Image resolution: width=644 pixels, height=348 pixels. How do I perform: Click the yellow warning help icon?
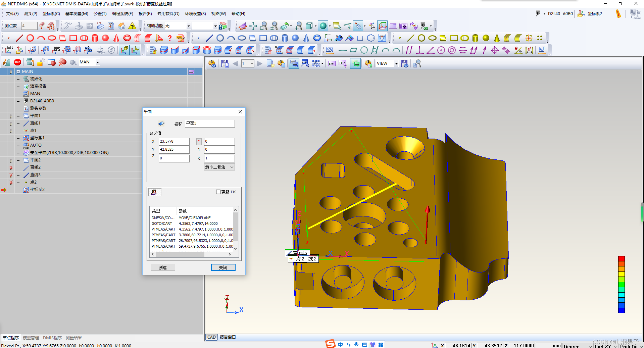133,26
